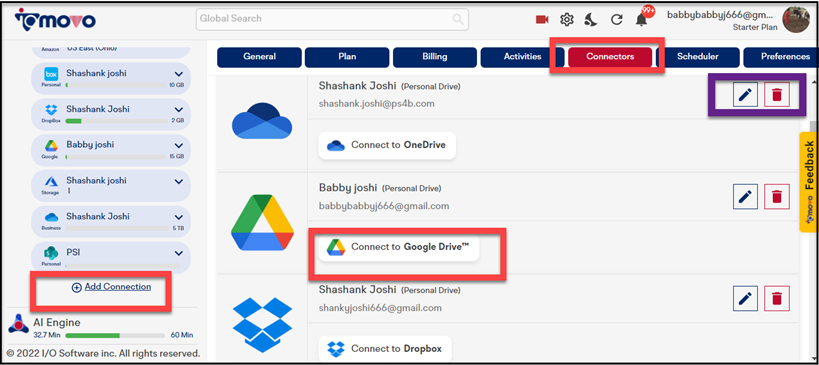Open the yellow Feedback side tab
The image size is (819, 365).
809,182
